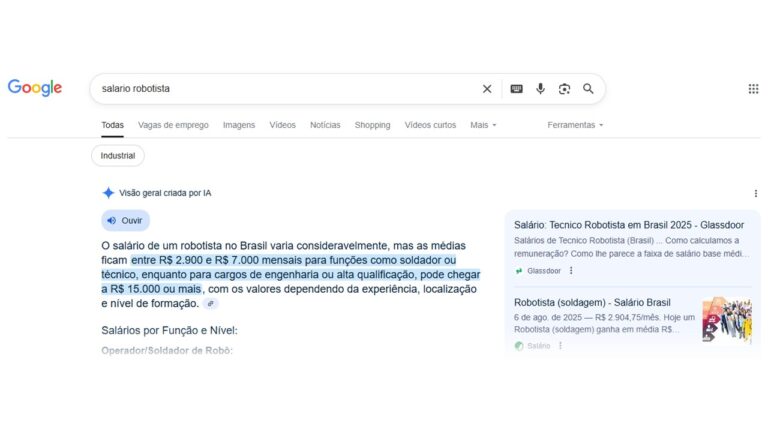The image size is (768, 432).
Task: Expand the Ferramentas dropdown
Action: pyautogui.click(x=575, y=125)
